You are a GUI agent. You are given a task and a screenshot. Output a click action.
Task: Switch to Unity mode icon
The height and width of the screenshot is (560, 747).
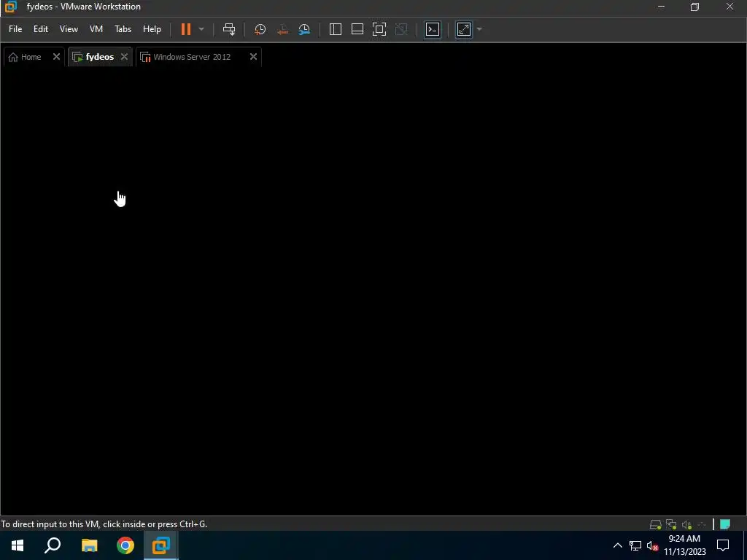[x=401, y=29]
